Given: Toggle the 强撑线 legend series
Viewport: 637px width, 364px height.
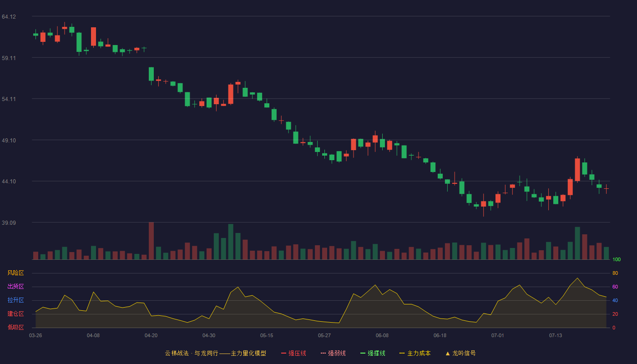Looking at the screenshot, I should [x=373, y=353].
